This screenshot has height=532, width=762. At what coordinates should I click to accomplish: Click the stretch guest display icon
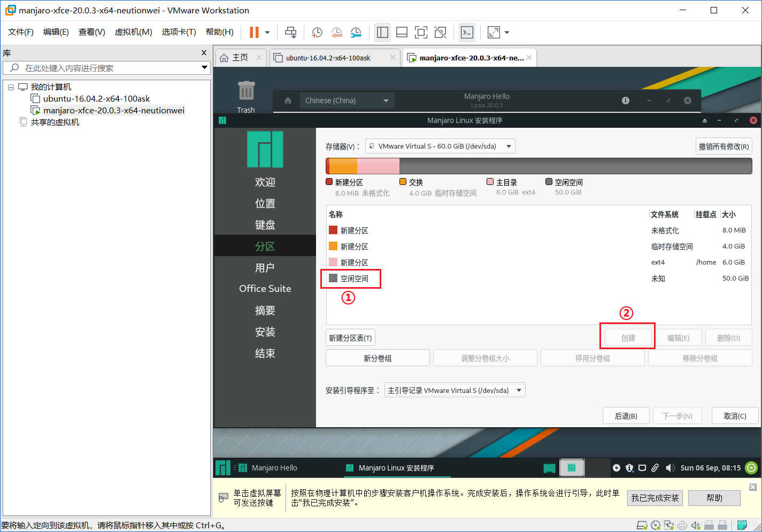point(494,33)
